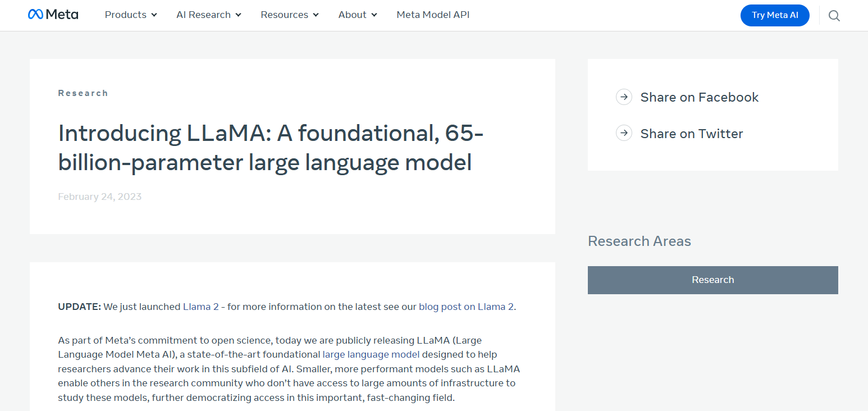Screen dimensions: 868x411
Task: Open the search magnifier icon
Action: coord(834,16)
